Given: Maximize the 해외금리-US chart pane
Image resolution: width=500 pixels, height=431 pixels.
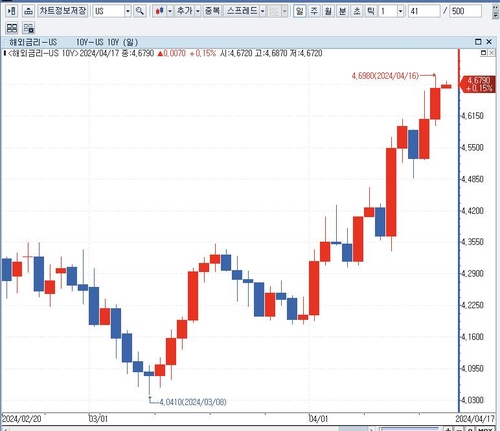Looking at the screenshot, I should click(x=478, y=42).
